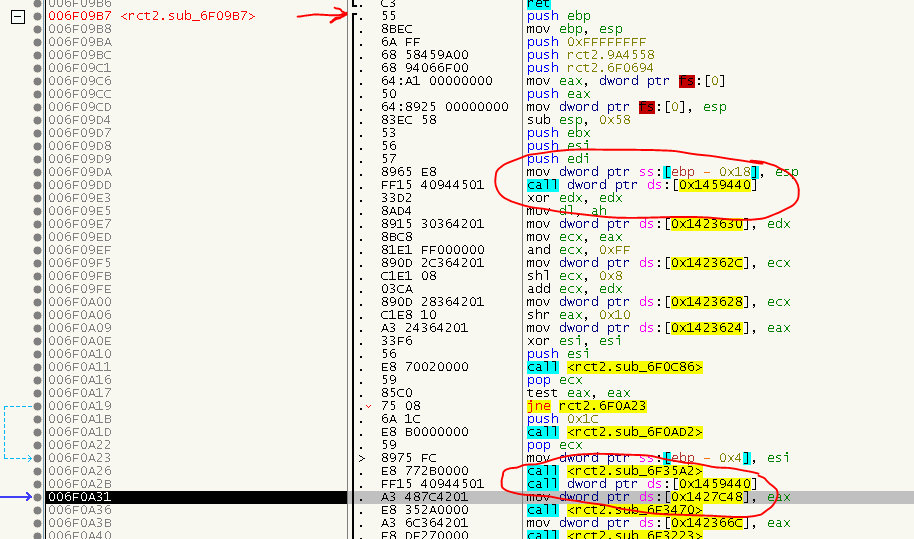The height and width of the screenshot is (539, 914).
Task: Click instruction mov eax, dword ptr fs:[0]
Action: click(626, 81)
